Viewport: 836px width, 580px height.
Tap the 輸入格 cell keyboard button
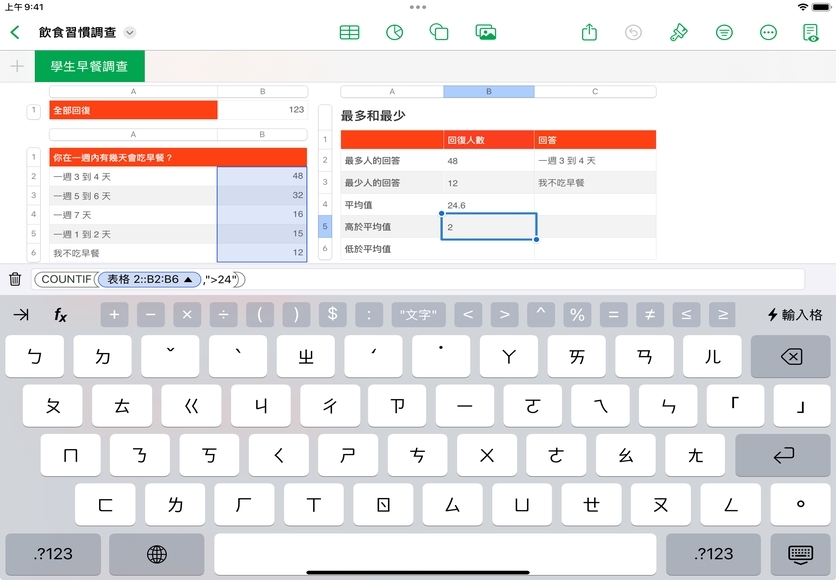(795, 315)
